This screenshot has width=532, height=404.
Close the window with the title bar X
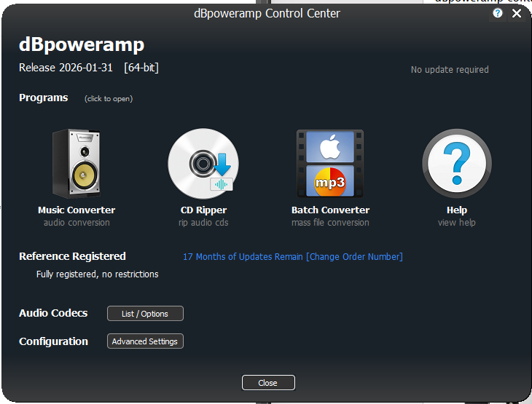[x=517, y=13]
